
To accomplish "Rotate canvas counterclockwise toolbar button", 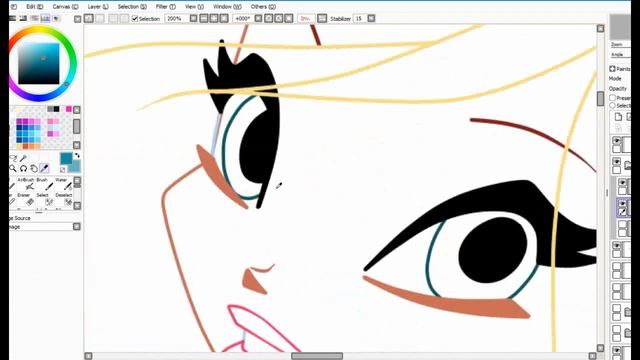I will click(x=269, y=18).
